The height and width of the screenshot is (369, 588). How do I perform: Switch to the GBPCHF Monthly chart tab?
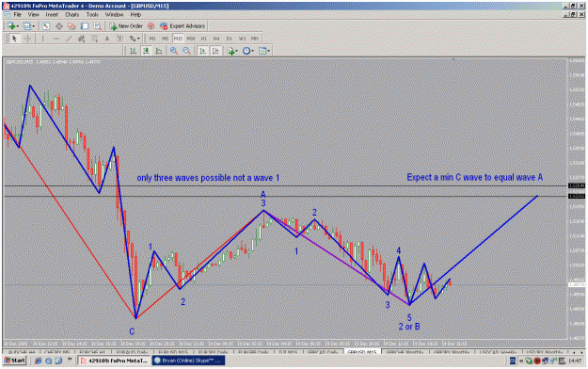[405, 352]
